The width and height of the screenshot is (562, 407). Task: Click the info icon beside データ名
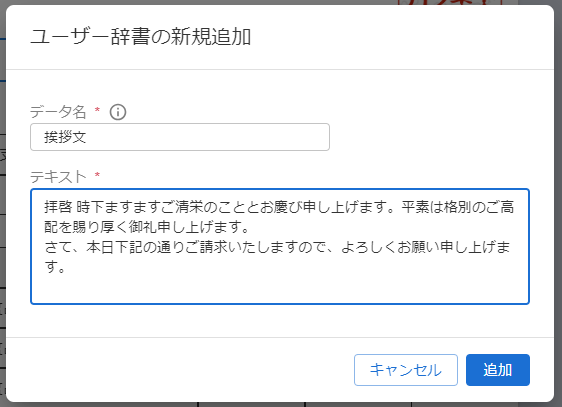coord(118,112)
